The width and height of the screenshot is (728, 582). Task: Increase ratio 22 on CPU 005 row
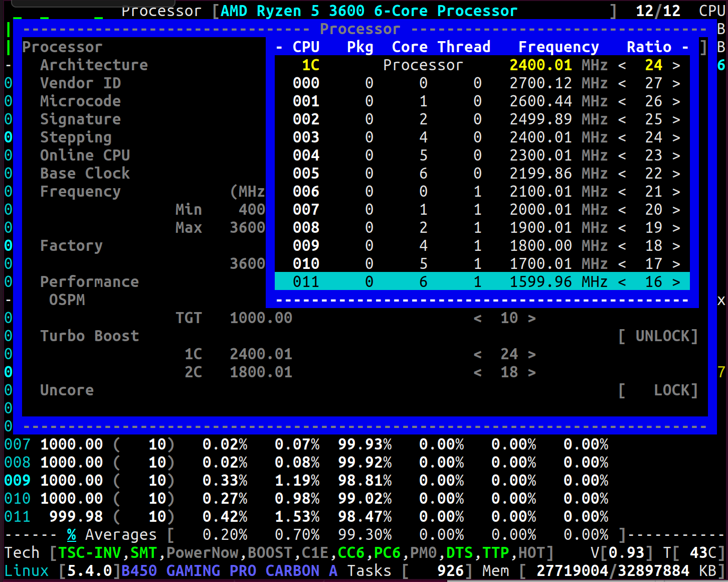pyautogui.click(x=676, y=174)
